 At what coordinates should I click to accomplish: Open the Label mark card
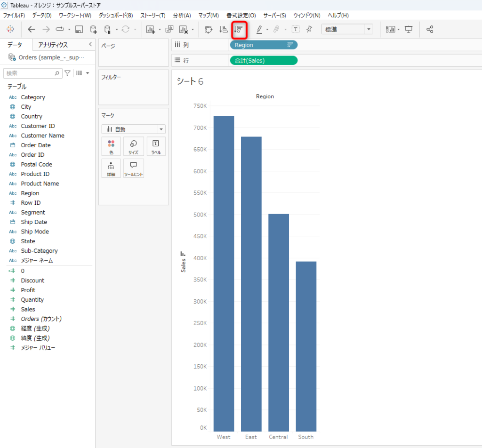[156, 146]
